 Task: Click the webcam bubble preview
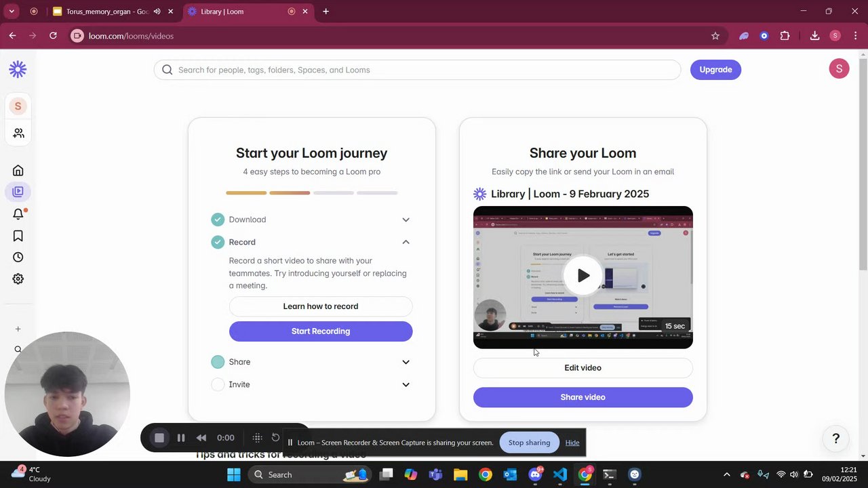coord(67,394)
